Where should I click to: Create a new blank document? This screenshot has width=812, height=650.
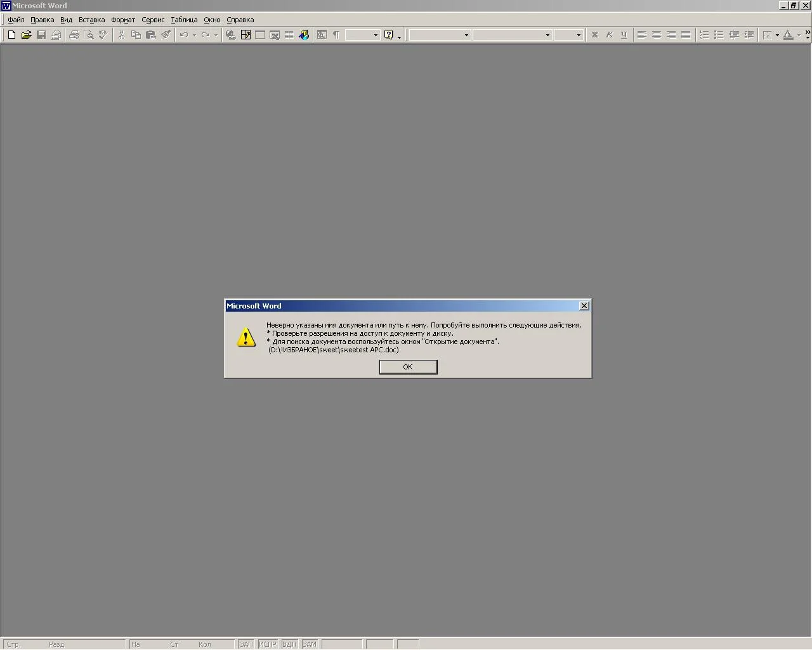11,35
